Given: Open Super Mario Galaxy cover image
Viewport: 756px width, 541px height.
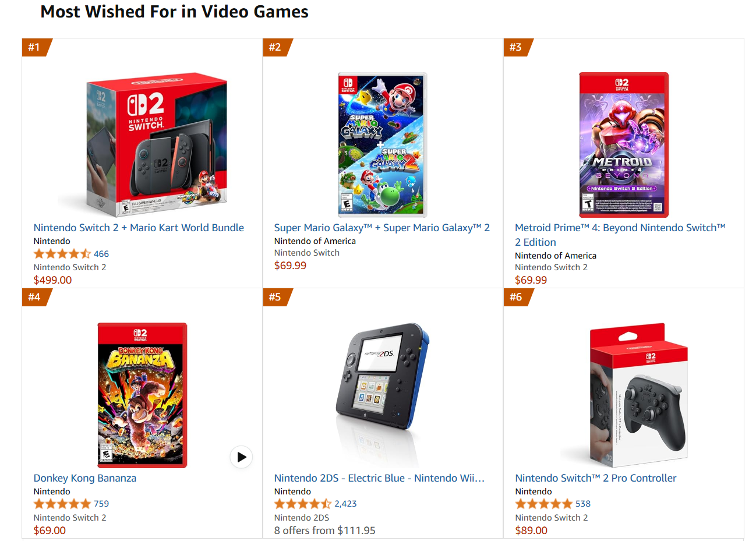Looking at the screenshot, I should point(383,145).
